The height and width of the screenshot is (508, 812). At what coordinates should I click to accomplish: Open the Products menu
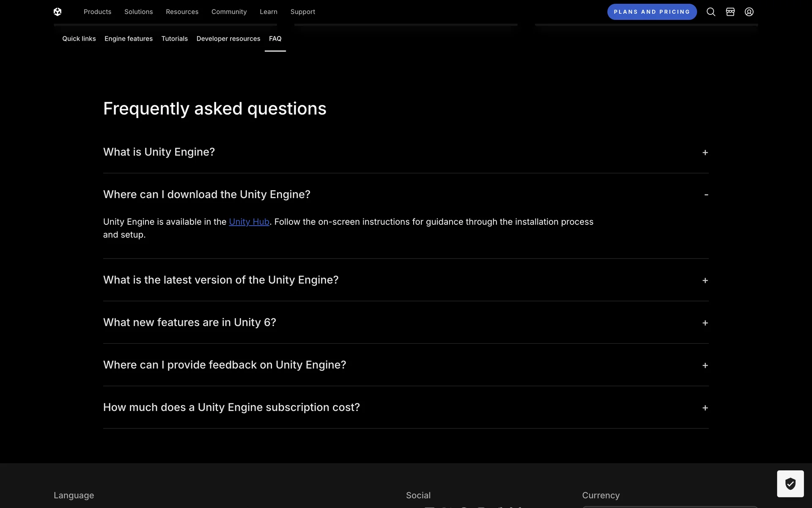pos(97,12)
